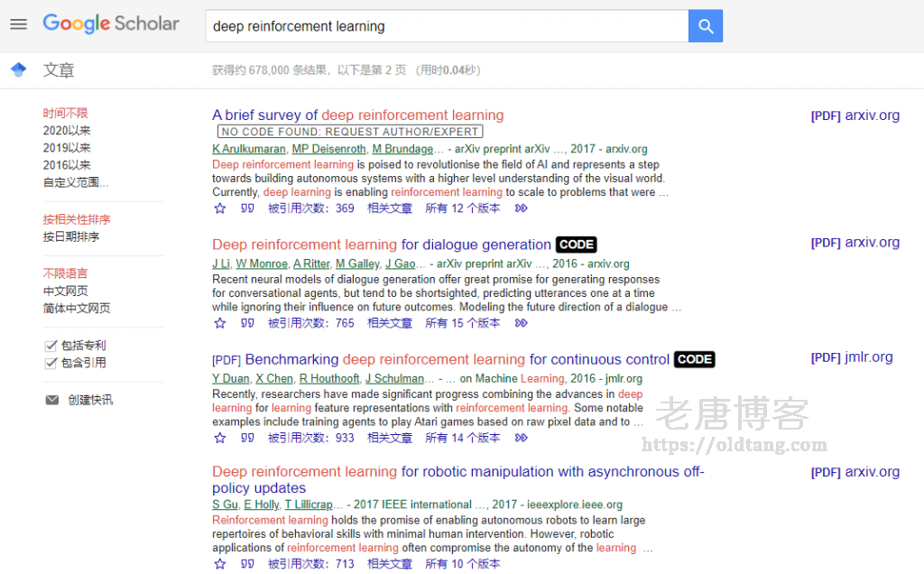924x574 pixels.
Task: Expand more actions for the first result
Action: [x=521, y=208]
